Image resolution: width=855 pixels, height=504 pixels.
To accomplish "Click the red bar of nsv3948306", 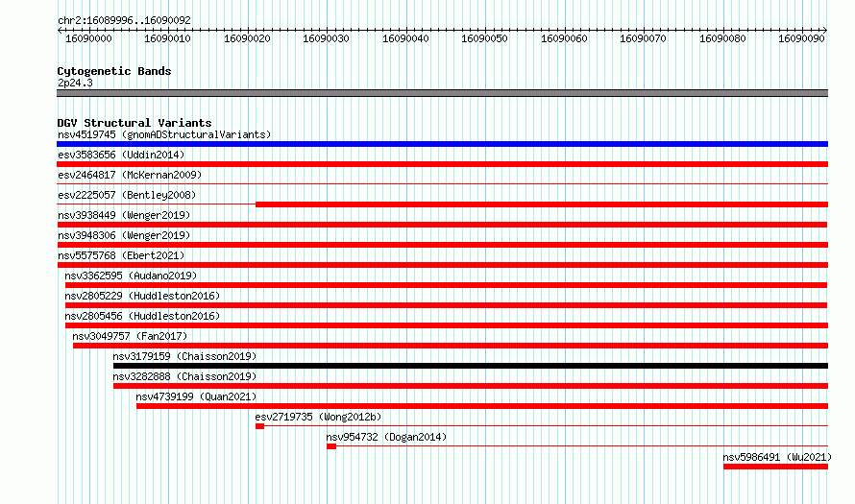I will (442, 245).
